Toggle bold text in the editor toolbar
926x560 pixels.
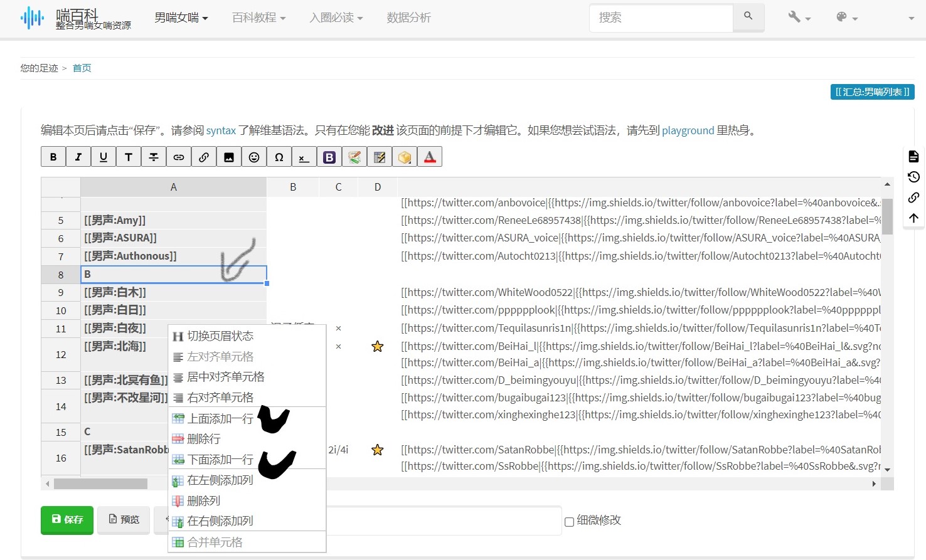tap(53, 157)
